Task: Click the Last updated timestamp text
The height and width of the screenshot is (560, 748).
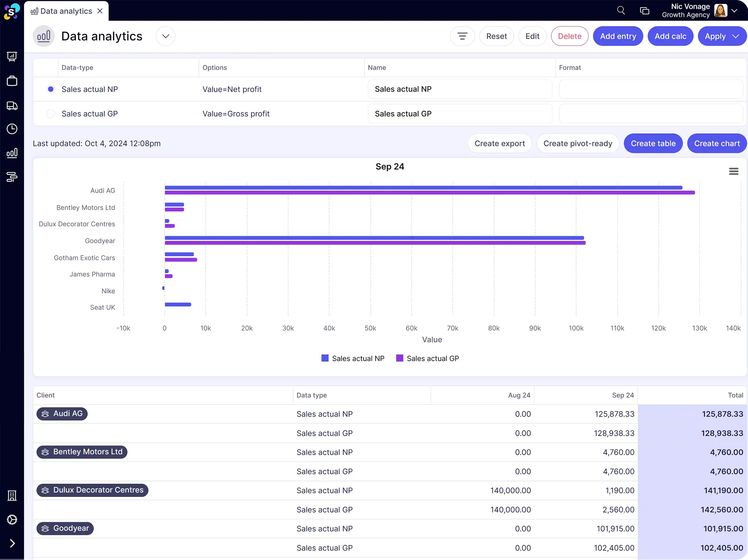Action: click(x=97, y=144)
